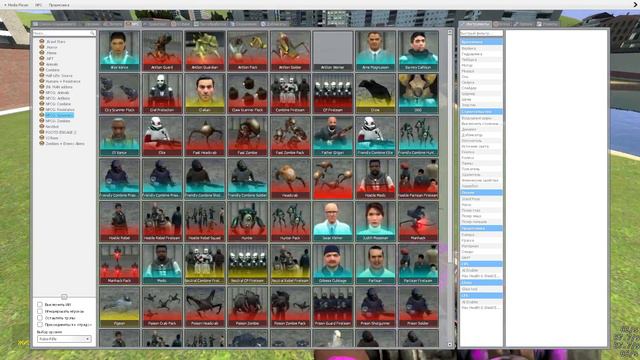This screenshot has width=640, height=360.
Task: Choose the Manhack Pack tile
Action: (x=119, y=264)
